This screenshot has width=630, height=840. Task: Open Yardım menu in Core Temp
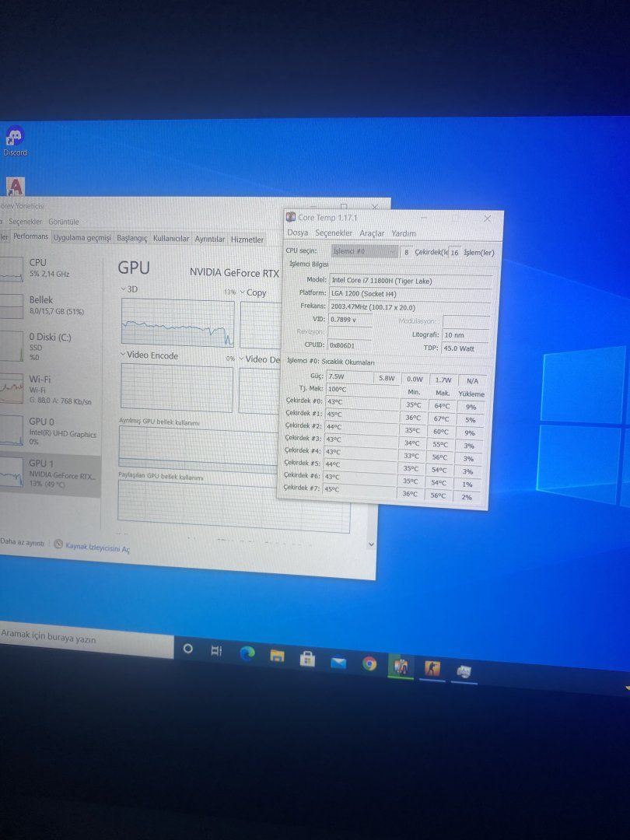(x=404, y=233)
